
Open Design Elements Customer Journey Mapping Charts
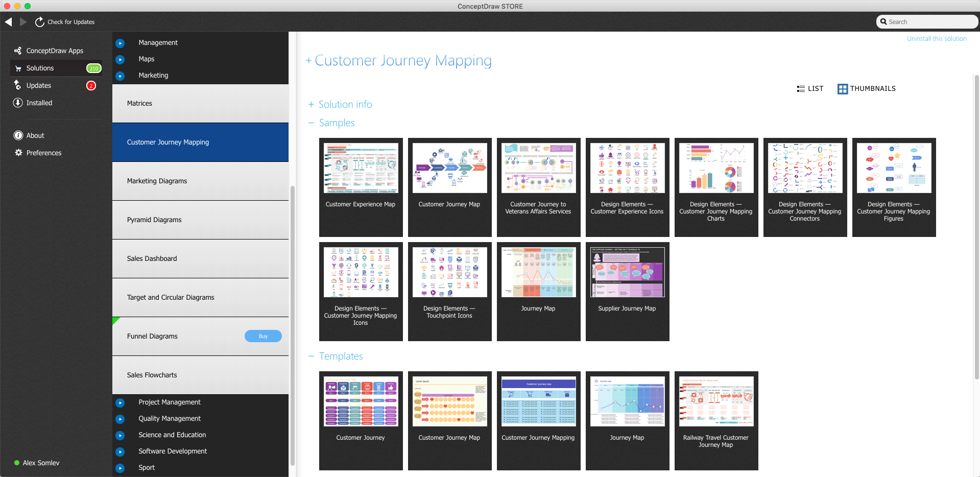(716, 187)
